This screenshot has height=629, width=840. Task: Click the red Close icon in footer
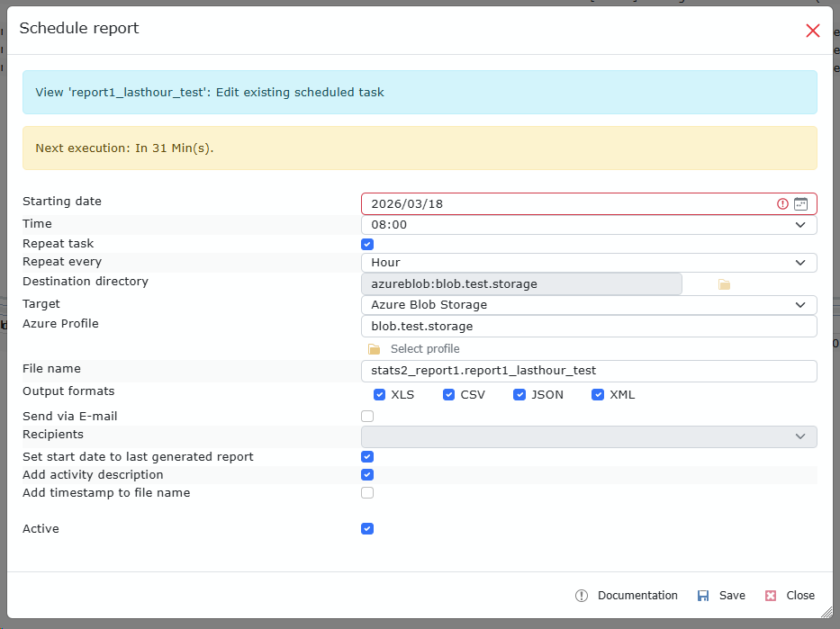(x=771, y=596)
